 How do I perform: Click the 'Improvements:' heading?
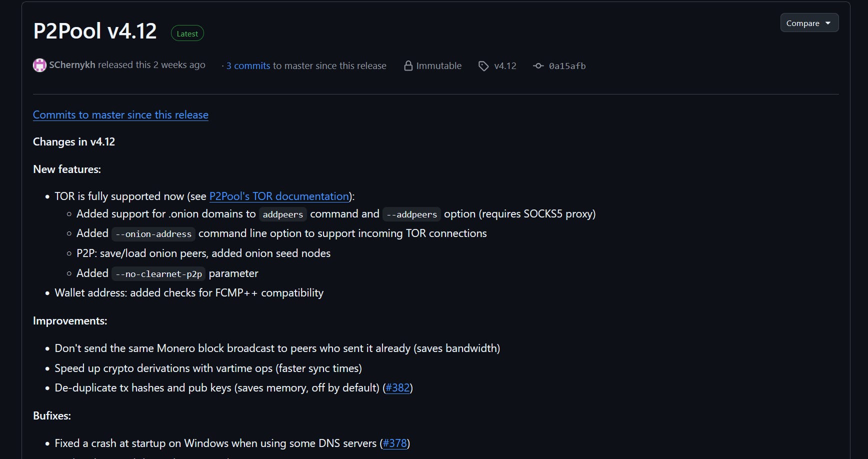click(70, 320)
